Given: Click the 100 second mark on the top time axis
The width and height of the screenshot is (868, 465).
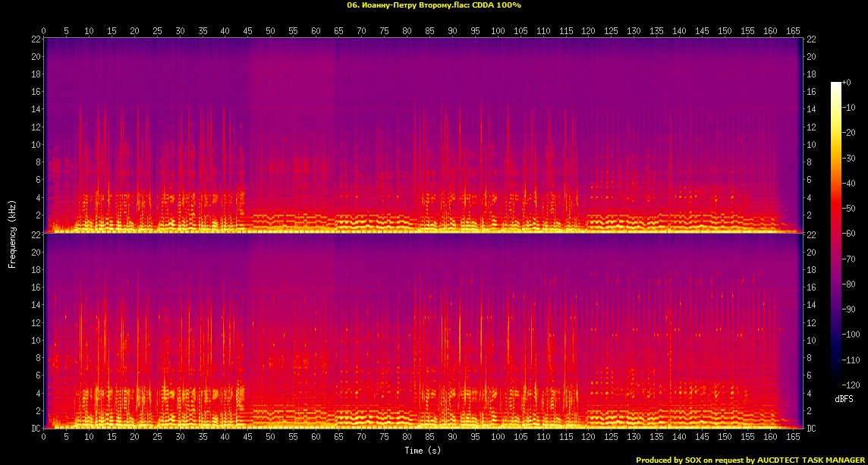Looking at the screenshot, I should pyautogui.click(x=498, y=31).
